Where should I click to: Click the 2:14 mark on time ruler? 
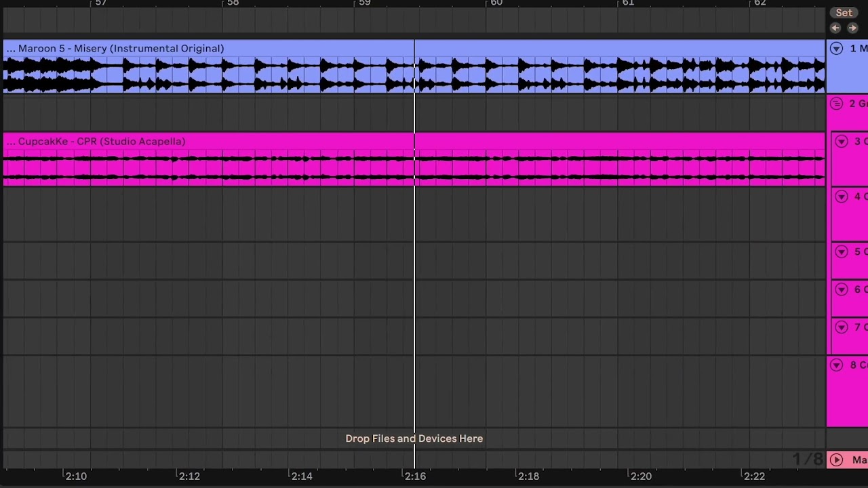pyautogui.click(x=302, y=476)
